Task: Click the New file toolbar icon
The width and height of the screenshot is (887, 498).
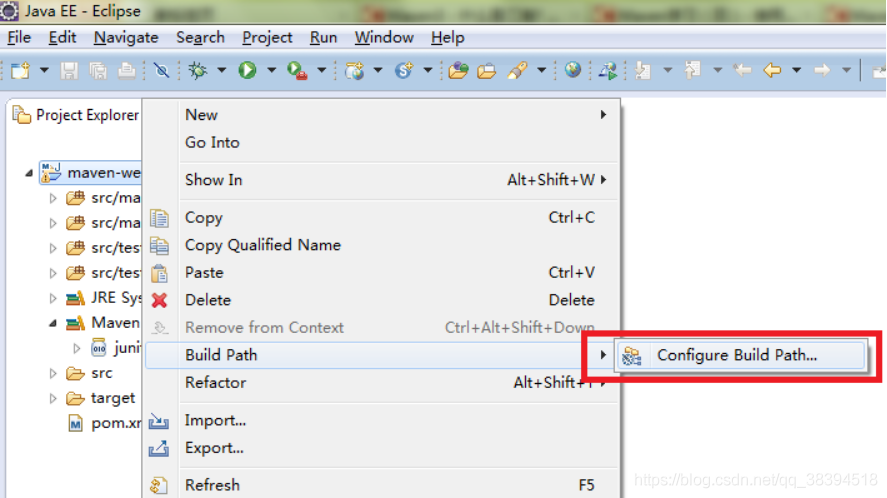Action: coord(20,71)
